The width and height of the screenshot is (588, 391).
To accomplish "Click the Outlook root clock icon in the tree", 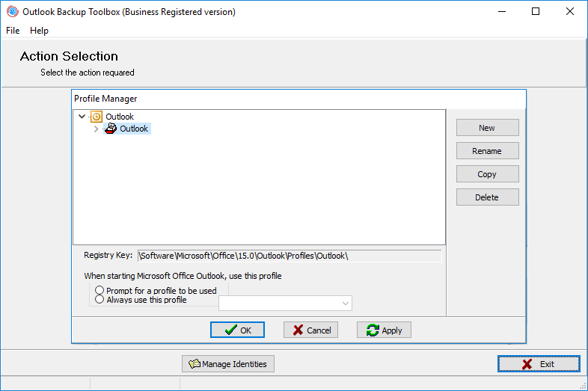I will (x=97, y=117).
